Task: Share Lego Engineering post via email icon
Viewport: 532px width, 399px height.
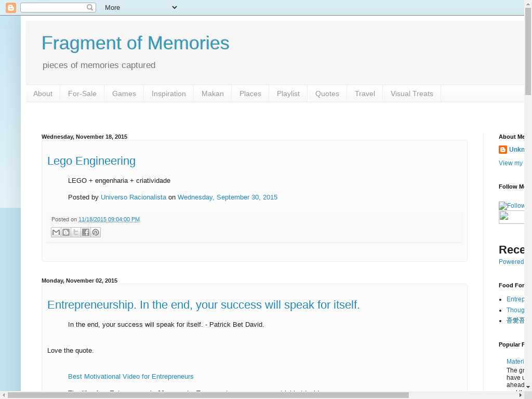Action: (56, 232)
